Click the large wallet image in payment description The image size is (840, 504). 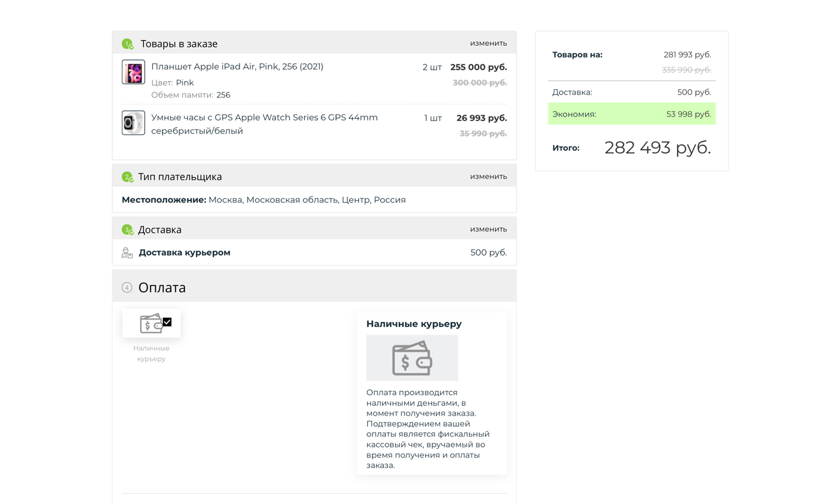click(x=412, y=358)
